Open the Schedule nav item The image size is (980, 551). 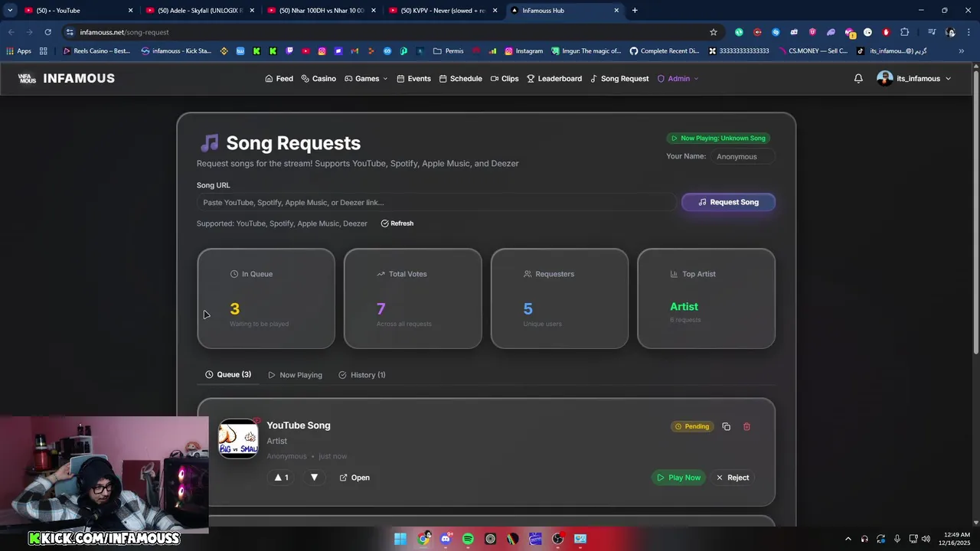(460, 79)
